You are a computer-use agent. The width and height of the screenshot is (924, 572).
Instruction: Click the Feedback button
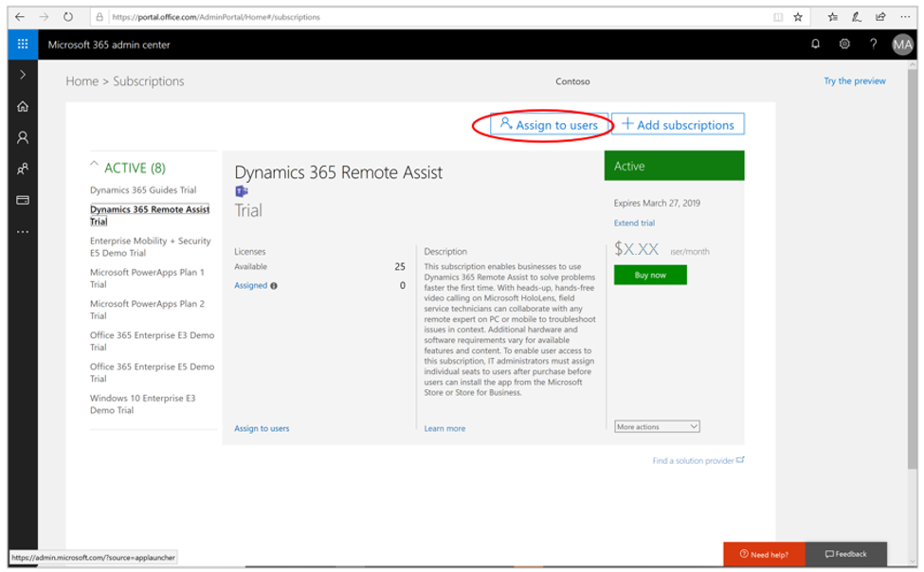[845, 554]
